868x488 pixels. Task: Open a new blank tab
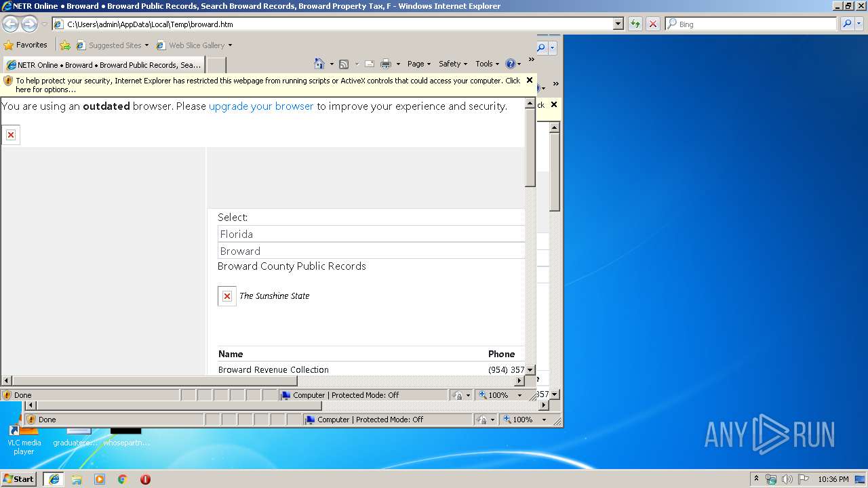216,65
